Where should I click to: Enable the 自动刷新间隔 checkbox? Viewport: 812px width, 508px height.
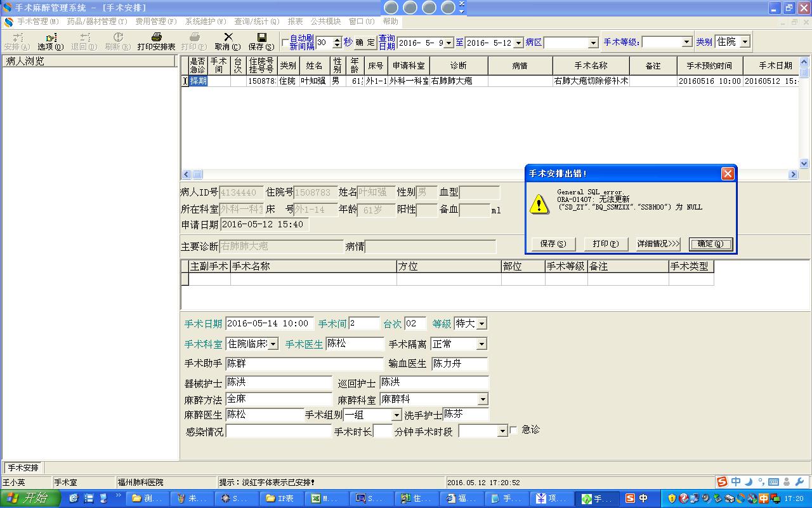[x=285, y=43]
